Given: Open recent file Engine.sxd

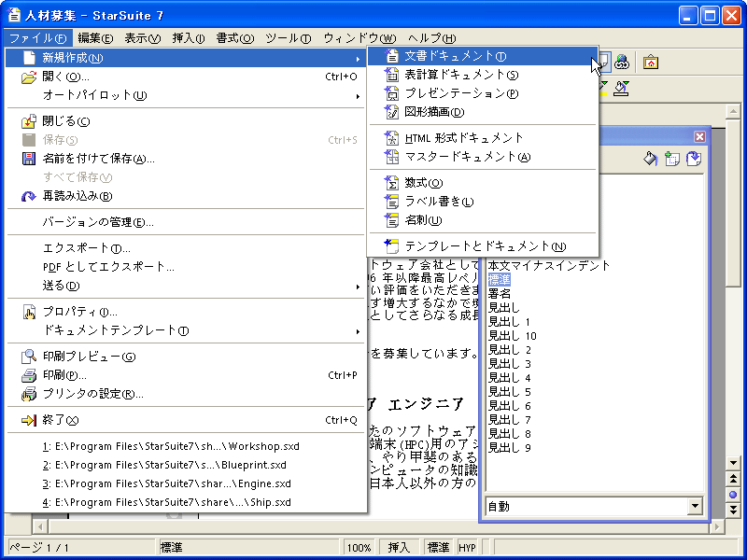Looking at the screenshot, I should click(186, 483).
